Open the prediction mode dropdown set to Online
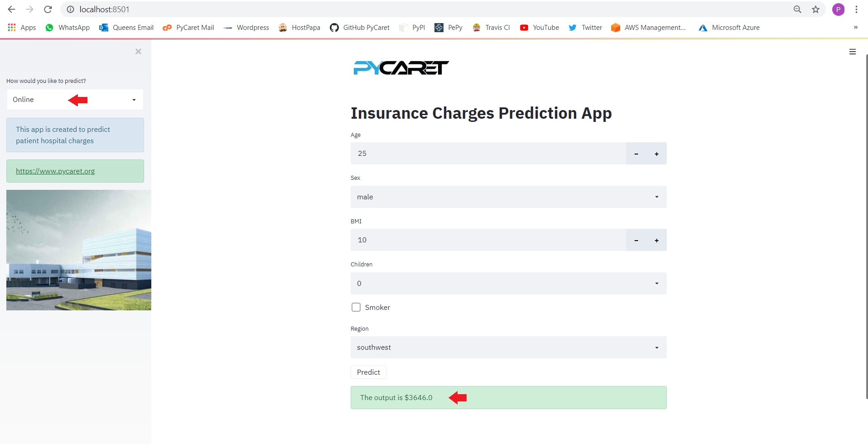The image size is (868, 444). click(75, 100)
